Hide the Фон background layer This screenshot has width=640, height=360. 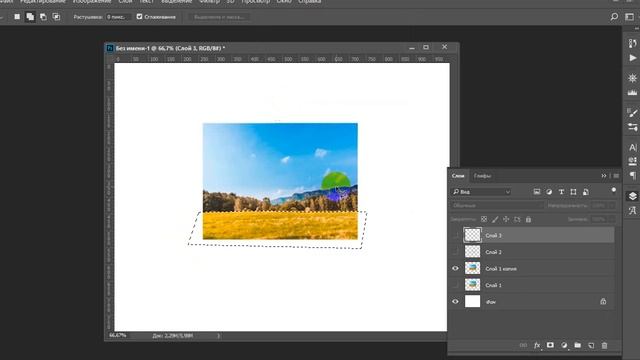coord(456,302)
